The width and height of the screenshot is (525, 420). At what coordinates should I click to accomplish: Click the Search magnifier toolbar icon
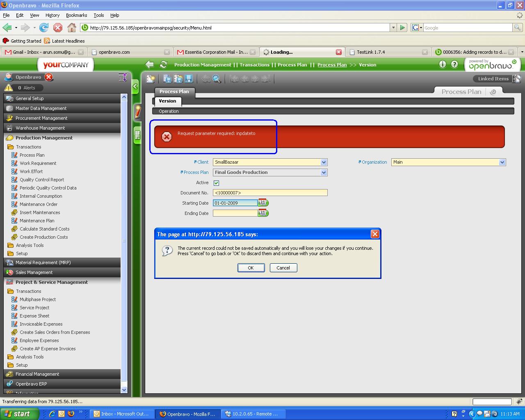click(x=217, y=79)
